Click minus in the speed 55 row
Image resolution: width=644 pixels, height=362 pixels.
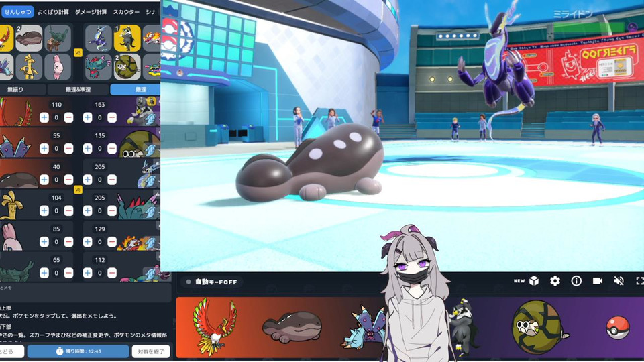pyautogui.click(x=68, y=149)
